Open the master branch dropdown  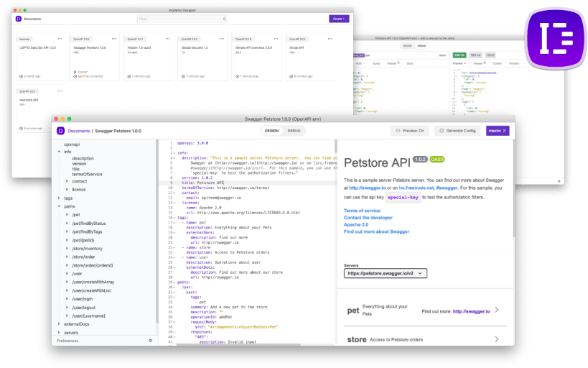pyautogui.click(x=498, y=131)
